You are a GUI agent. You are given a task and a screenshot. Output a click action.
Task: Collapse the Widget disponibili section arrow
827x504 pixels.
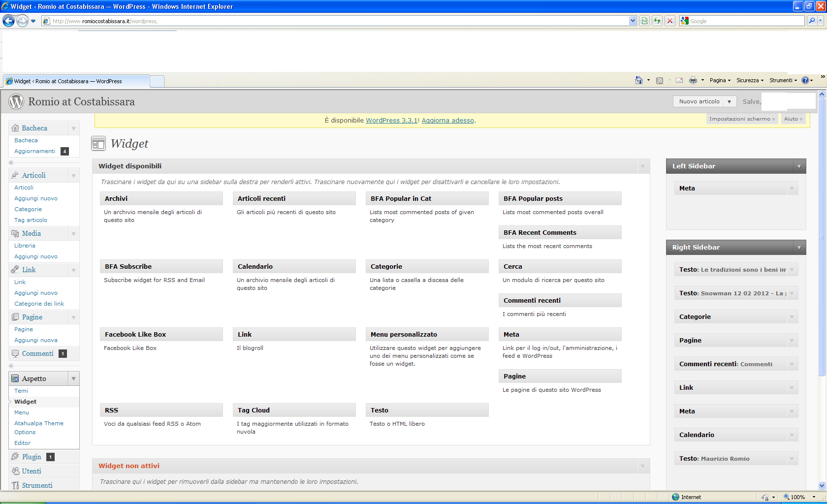[x=642, y=166]
